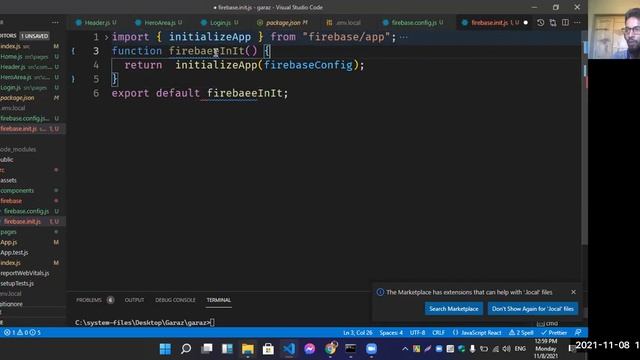Collapse the firebase folder
Image resolution: width=640 pixels, height=360 pixels.
click(x=11, y=201)
